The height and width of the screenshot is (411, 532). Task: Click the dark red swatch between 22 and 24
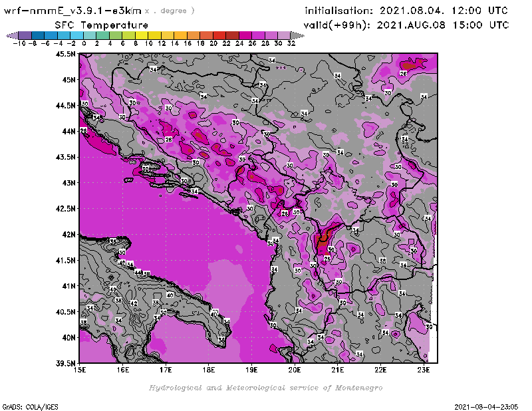231,35
